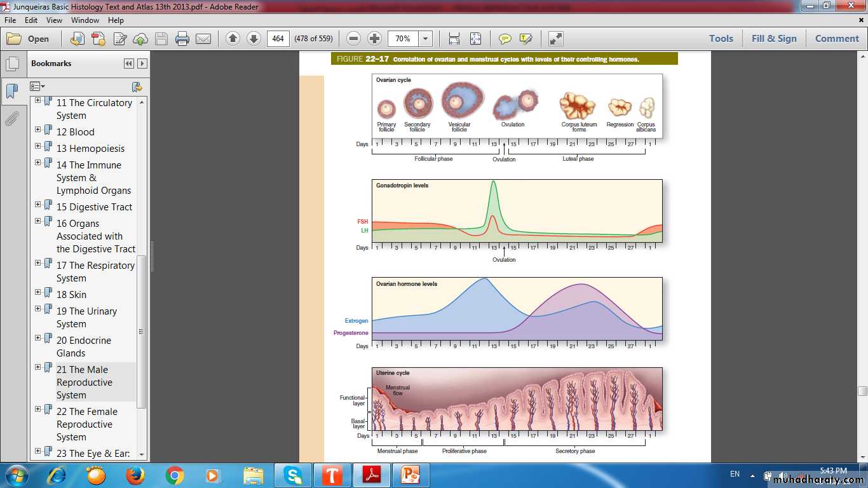This screenshot has height=488, width=868.
Task: Zoom in using the plus button
Action: (375, 39)
